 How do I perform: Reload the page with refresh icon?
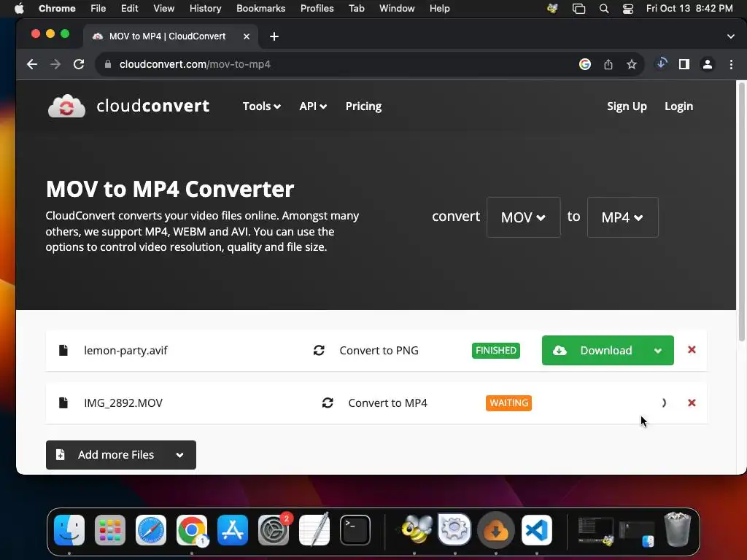point(79,64)
